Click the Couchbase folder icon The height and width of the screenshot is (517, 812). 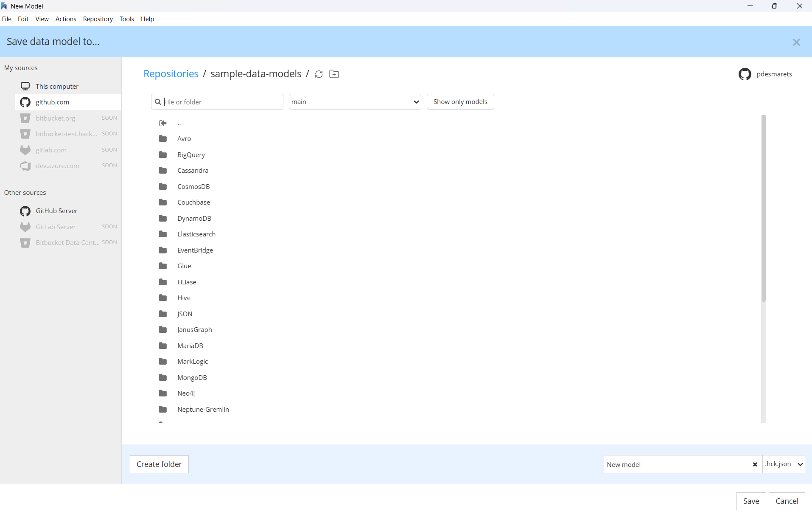[163, 202]
